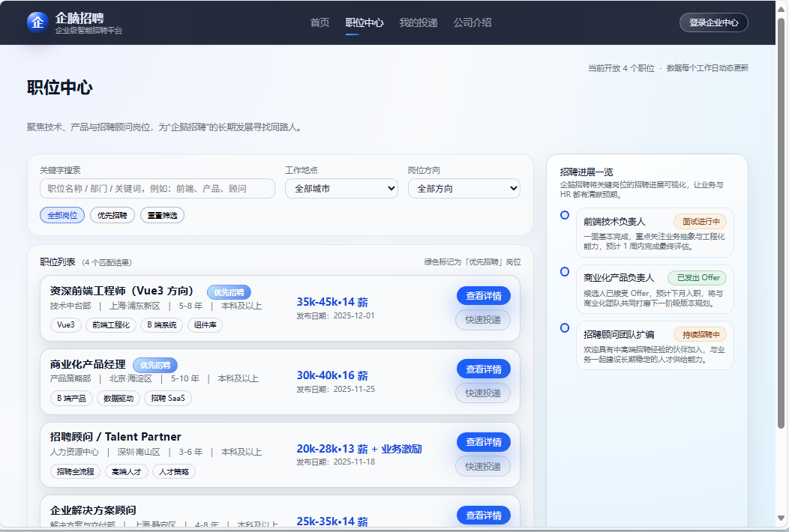The image size is (789, 532).
Task: View details for 招聘顾问 / Talent Partner
Action: coord(483,442)
